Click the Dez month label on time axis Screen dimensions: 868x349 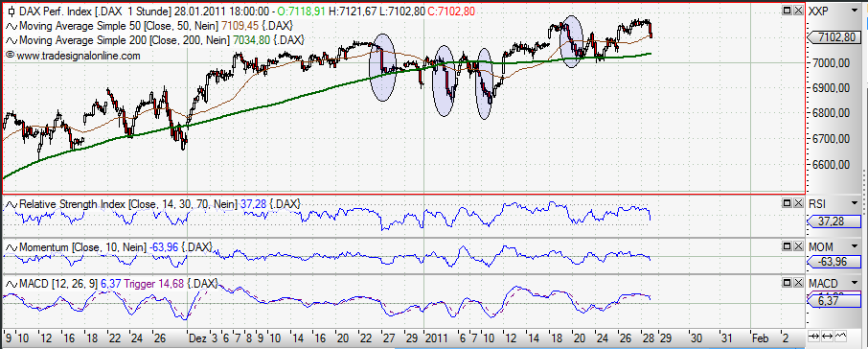pyautogui.click(x=196, y=337)
